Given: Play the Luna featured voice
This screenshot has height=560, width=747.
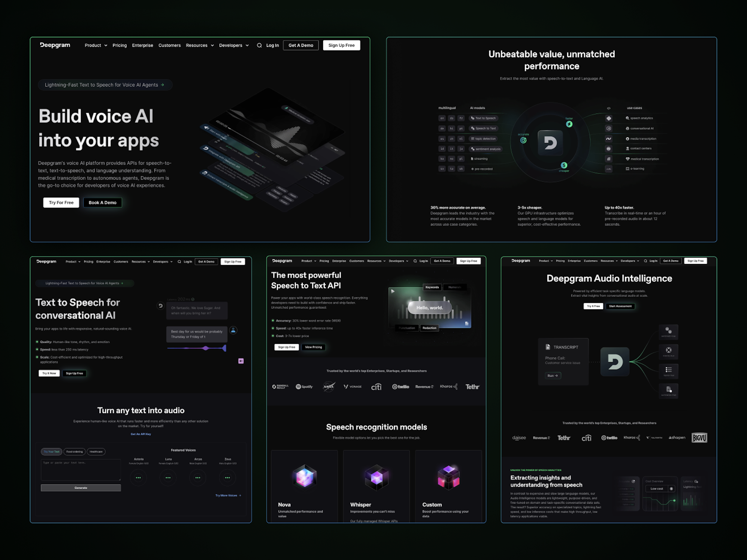Looking at the screenshot, I should (168, 477).
